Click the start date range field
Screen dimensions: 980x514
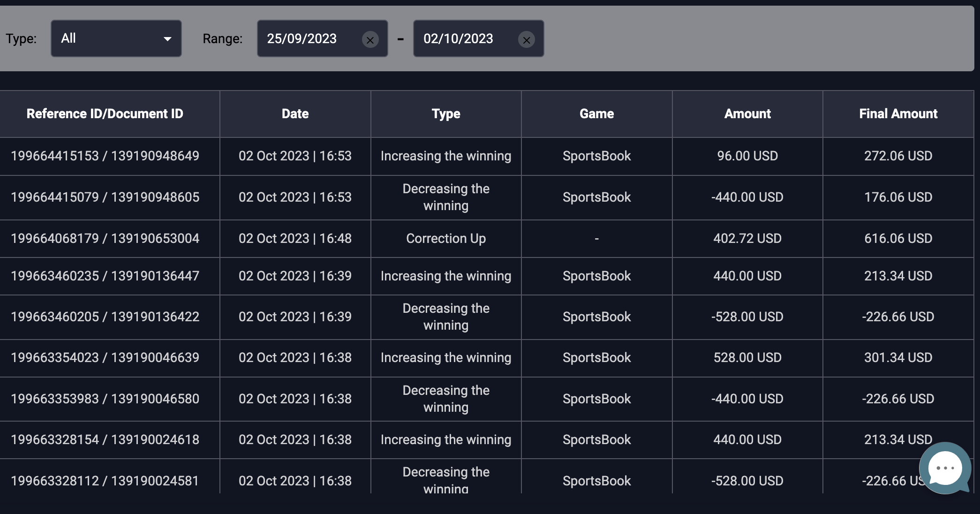tap(307, 38)
